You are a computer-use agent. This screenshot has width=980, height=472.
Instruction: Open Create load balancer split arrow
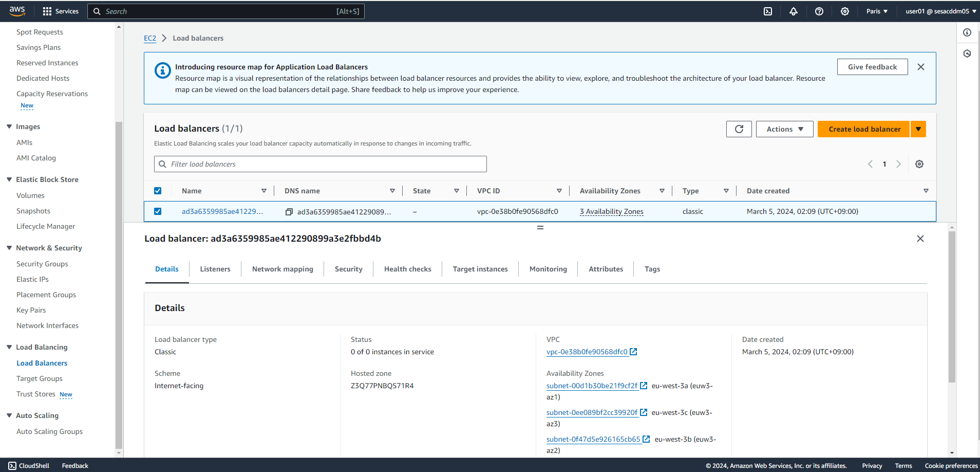coord(918,129)
